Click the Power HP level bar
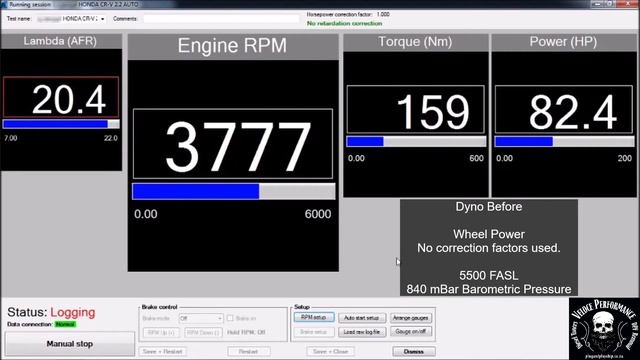This screenshot has height=360, width=640. pos(564,142)
